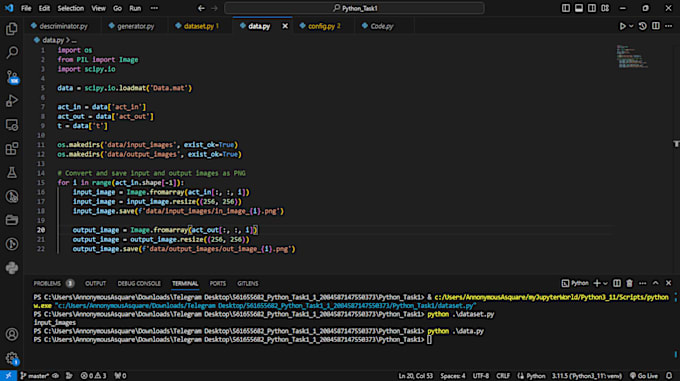Open errors and warnings count in status bar
The width and height of the screenshot is (680, 381).
click(93, 376)
